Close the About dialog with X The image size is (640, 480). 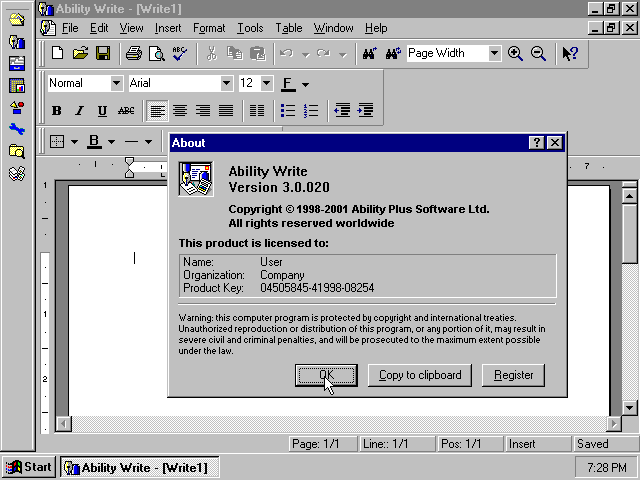(555, 143)
